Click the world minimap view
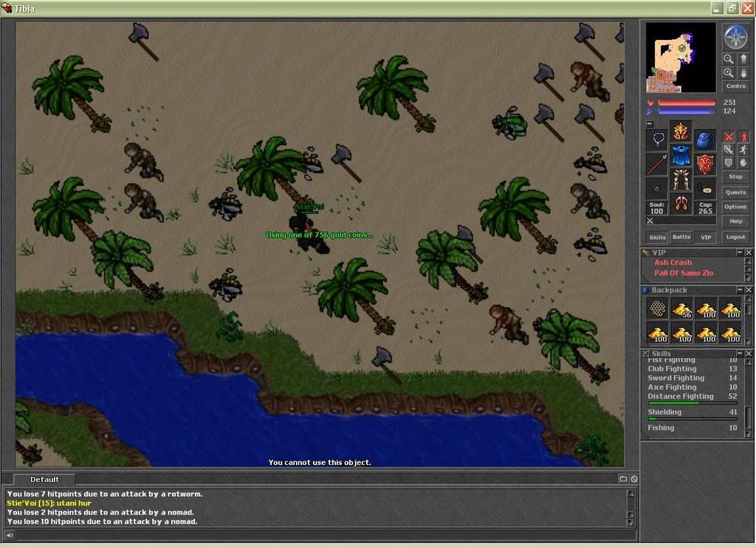 click(x=681, y=58)
